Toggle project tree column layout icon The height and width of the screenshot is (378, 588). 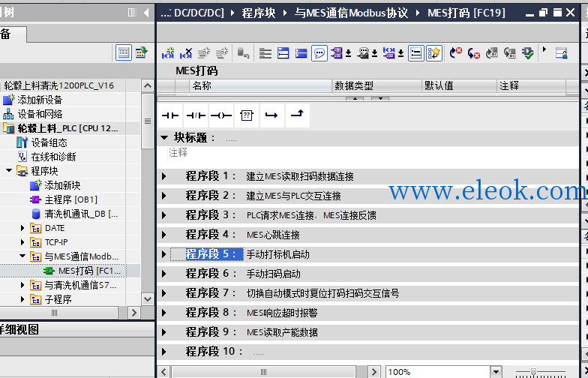coord(132,13)
